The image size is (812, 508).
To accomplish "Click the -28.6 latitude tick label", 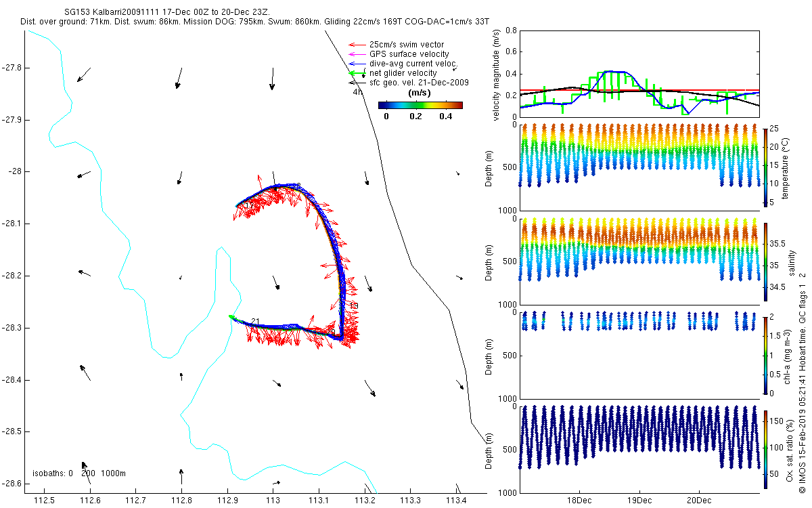I will coord(12,484).
